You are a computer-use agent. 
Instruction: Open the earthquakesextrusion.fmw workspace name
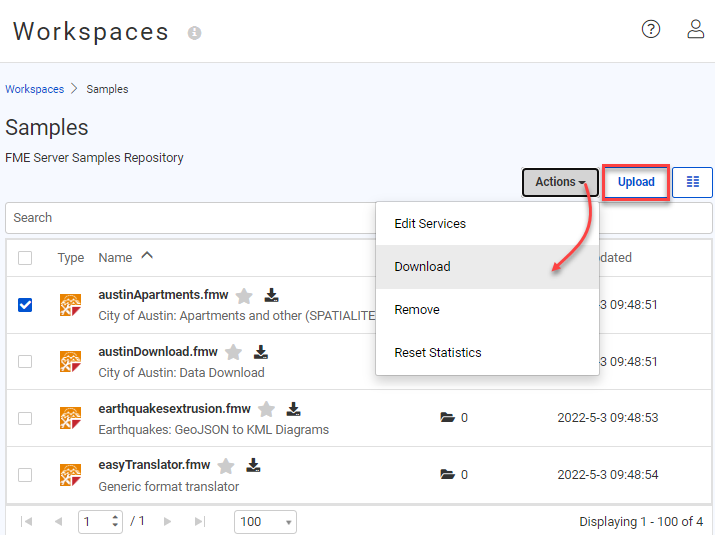(175, 409)
